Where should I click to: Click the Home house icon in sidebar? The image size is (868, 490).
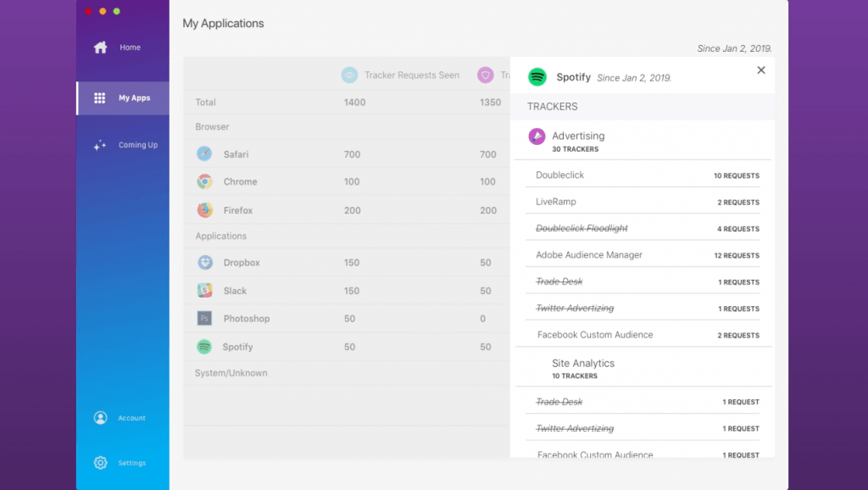pyautogui.click(x=100, y=47)
